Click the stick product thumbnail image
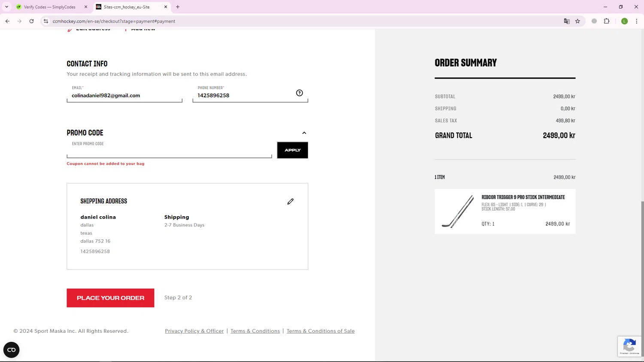Image resolution: width=644 pixels, height=362 pixels. pyautogui.click(x=458, y=211)
